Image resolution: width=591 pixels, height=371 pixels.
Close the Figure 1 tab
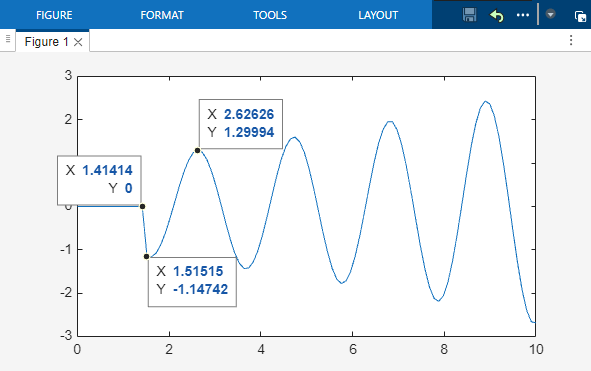tap(78, 42)
